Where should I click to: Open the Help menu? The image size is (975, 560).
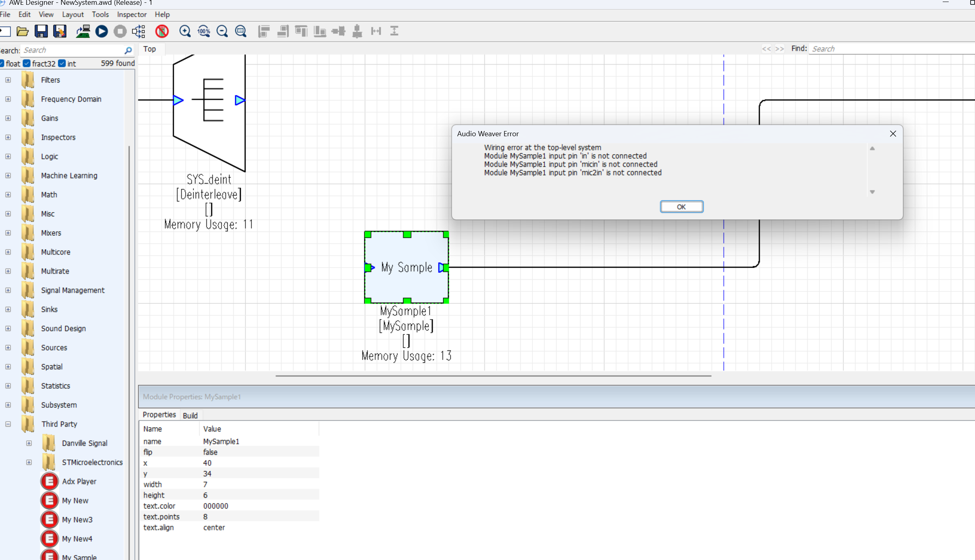(x=162, y=14)
